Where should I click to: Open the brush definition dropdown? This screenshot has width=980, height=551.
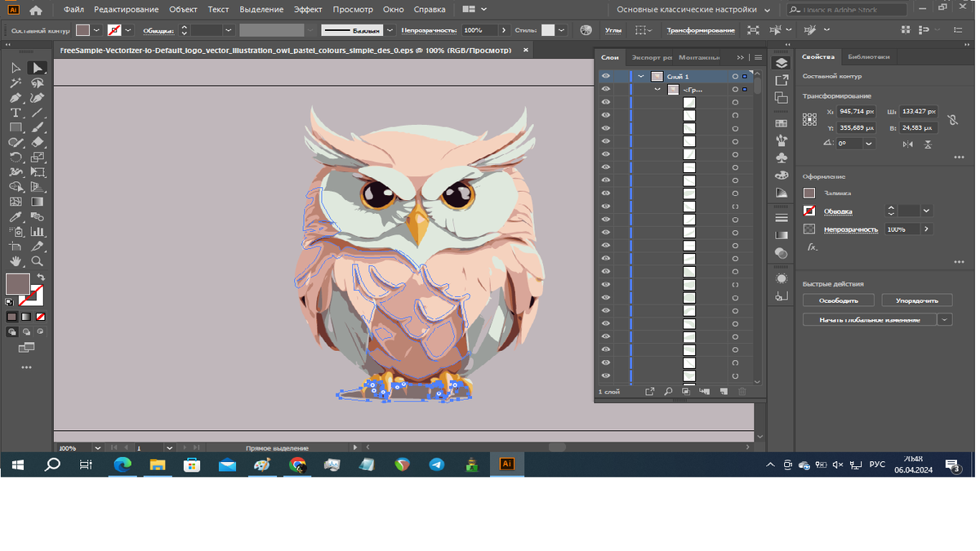tap(390, 30)
